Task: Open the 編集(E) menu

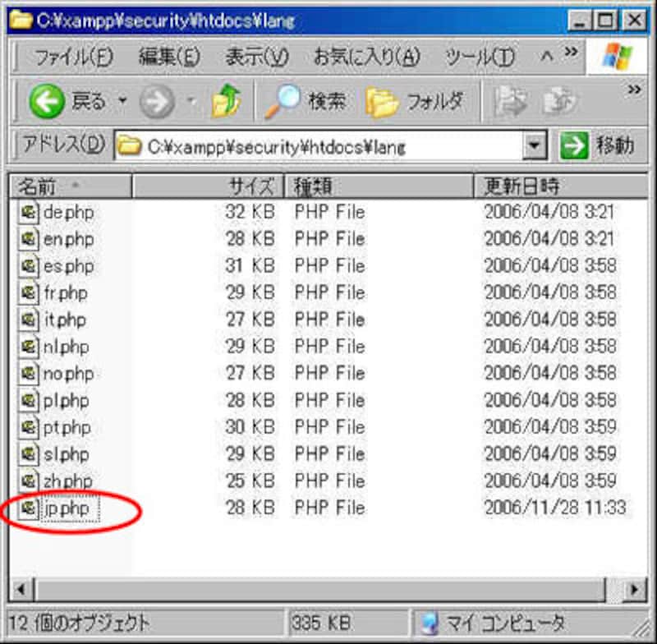Action: pyautogui.click(x=169, y=57)
